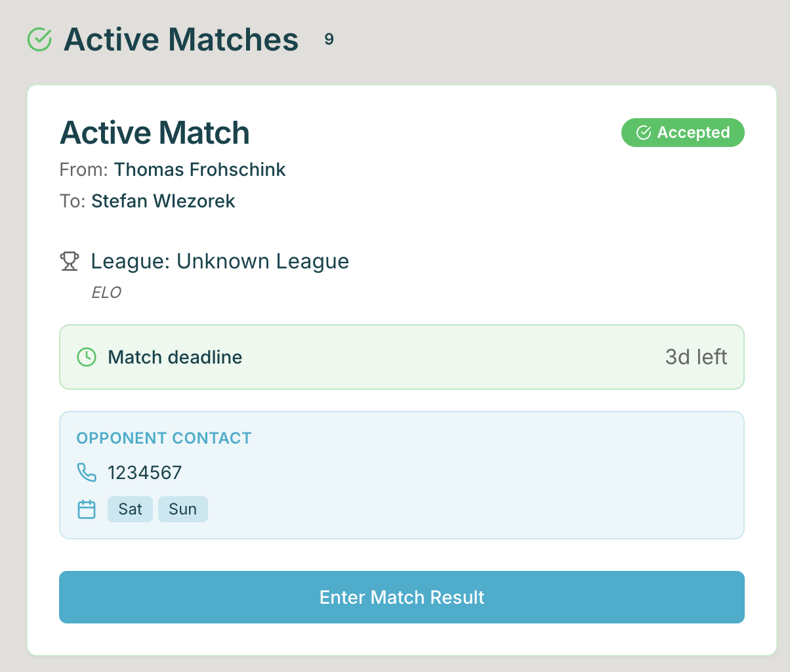
Task: Click the Active Matches check-circle icon
Action: [39, 39]
